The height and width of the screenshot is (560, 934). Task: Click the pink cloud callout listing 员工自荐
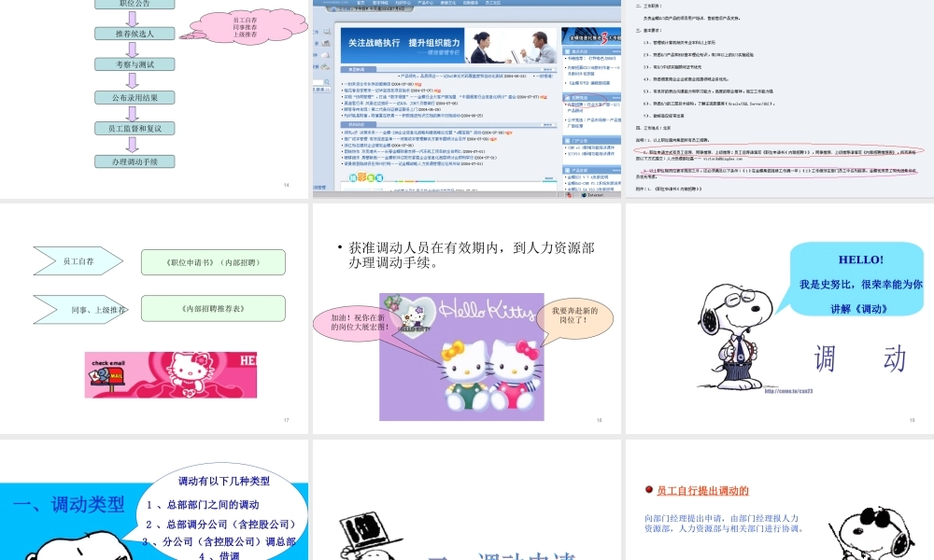click(x=246, y=27)
